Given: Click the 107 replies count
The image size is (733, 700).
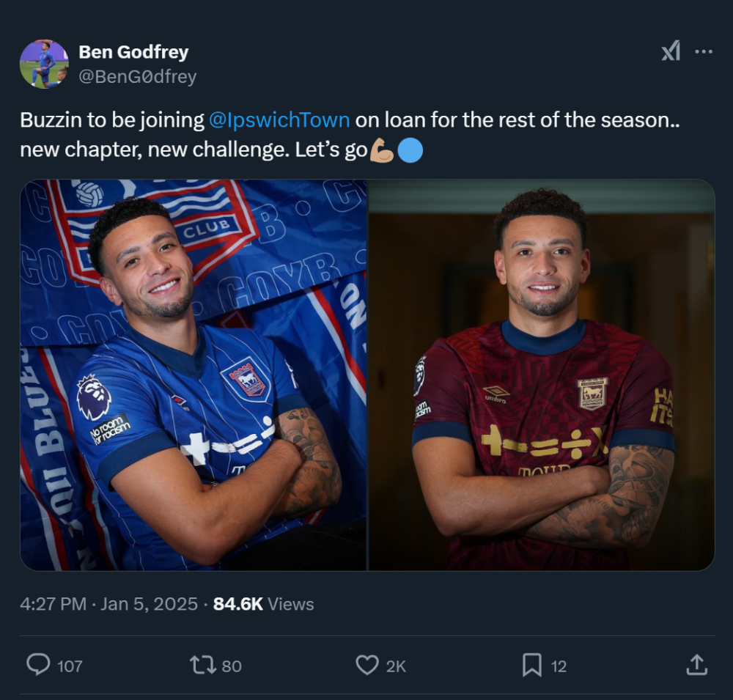Looking at the screenshot, I should point(70,666).
